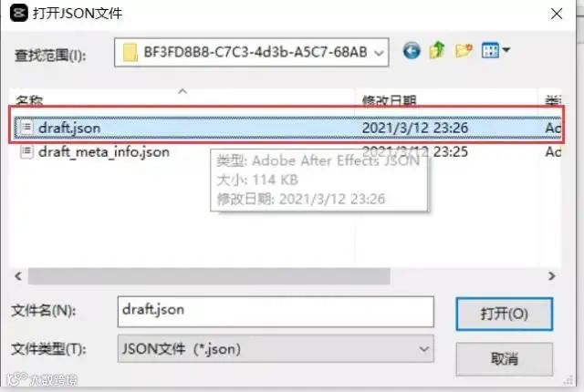Go up one folder level icon
584x392 pixels.
[x=437, y=50]
